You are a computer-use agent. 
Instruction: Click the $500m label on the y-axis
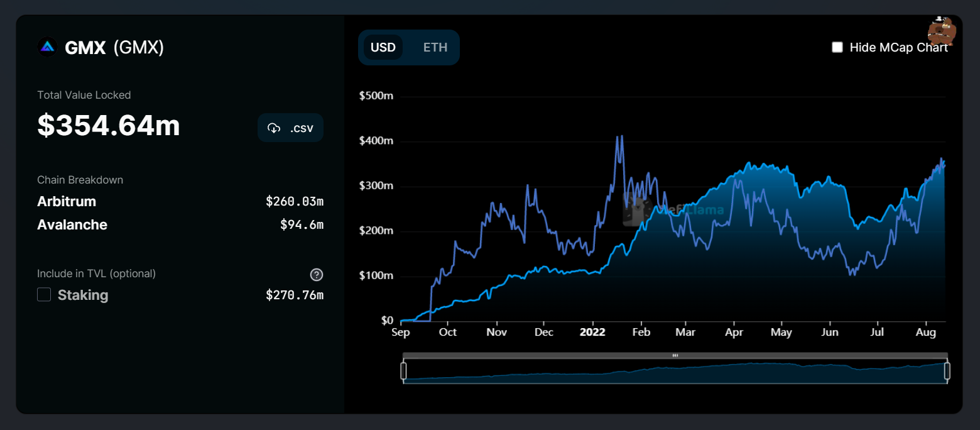(x=376, y=96)
